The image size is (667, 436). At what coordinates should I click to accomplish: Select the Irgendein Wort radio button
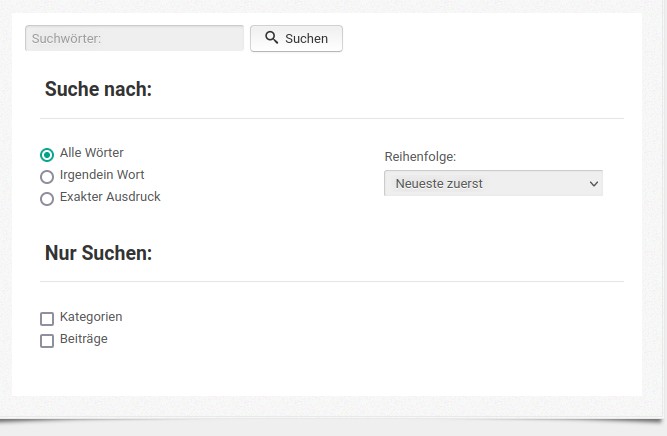pyautogui.click(x=47, y=177)
